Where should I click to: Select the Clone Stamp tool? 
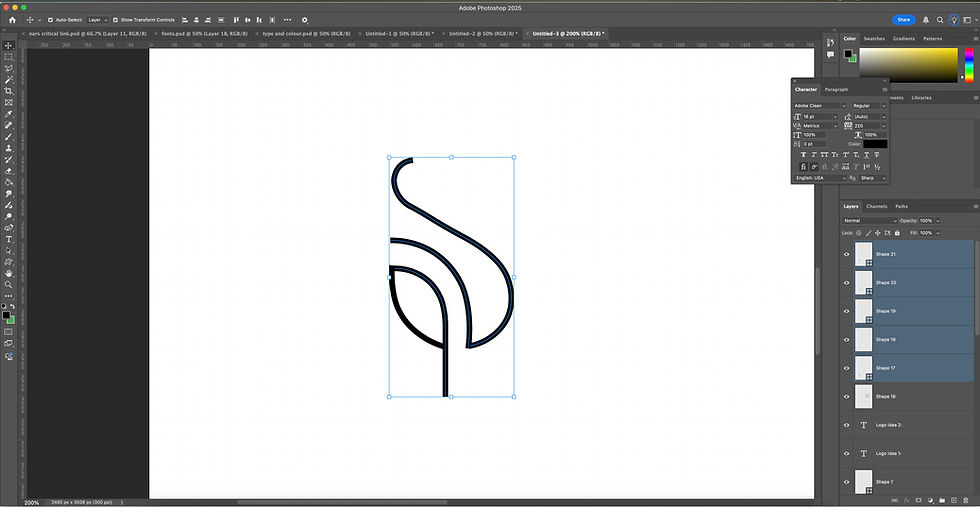tap(9, 148)
